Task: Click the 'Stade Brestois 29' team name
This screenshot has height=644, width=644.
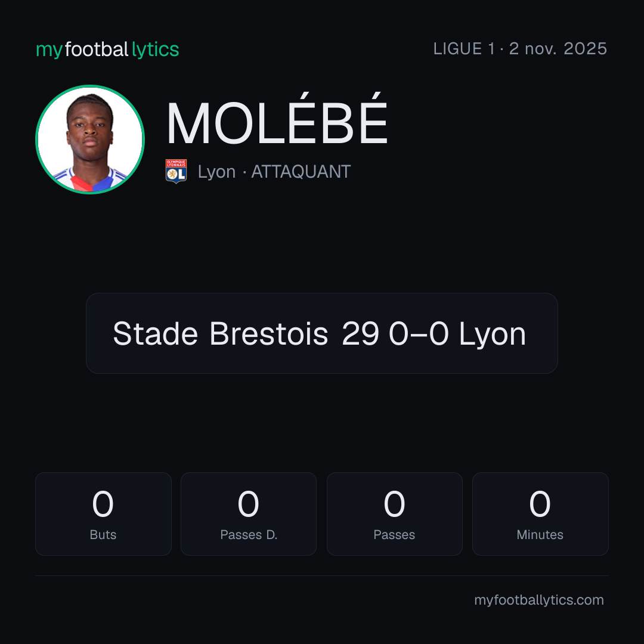Action: (x=246, y=333)
